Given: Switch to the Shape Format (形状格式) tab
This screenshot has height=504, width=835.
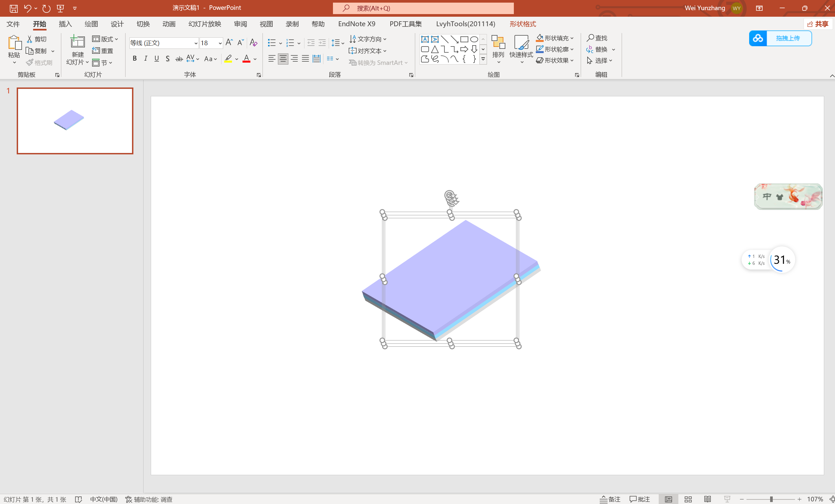Looking at the screenshot, I should (x=523, y=24).
